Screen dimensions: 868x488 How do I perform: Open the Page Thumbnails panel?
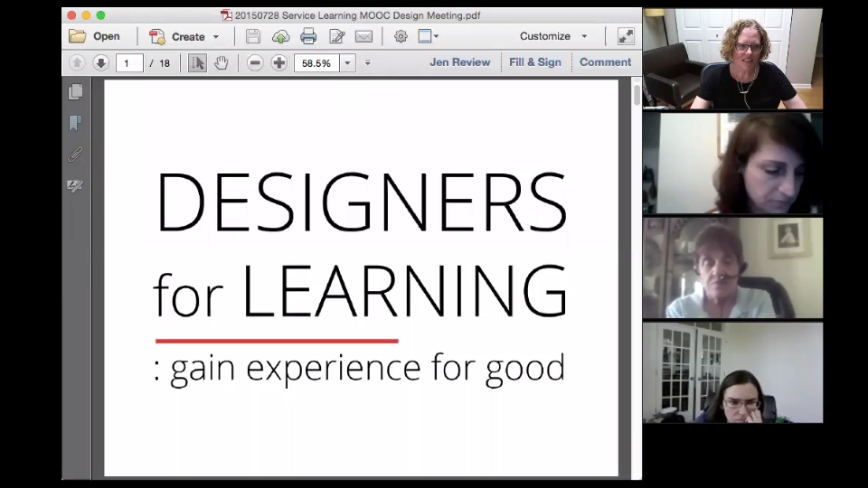(x=76, y=92)
